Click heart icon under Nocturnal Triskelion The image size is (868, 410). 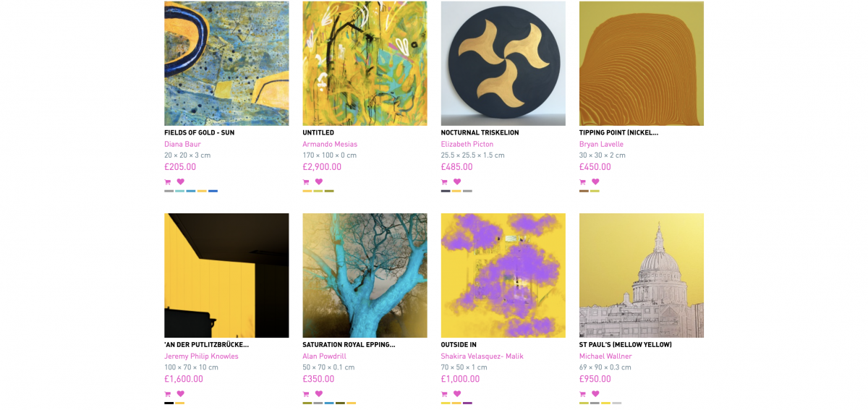(x=457, y=181)
